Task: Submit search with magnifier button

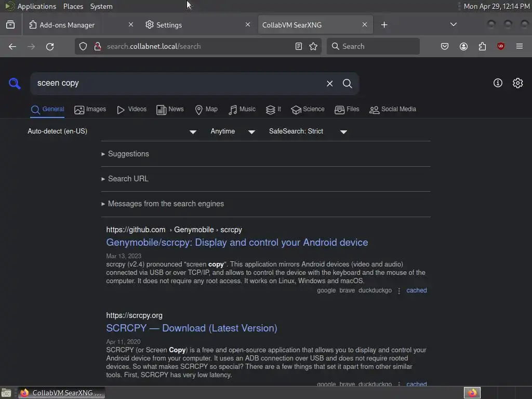Action: [x=347, y=84]
